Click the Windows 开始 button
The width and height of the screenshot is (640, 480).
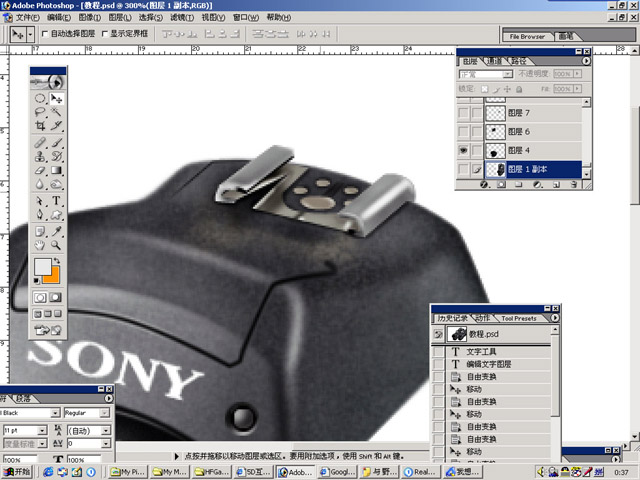pyautogui.click(x=16, y=472)
